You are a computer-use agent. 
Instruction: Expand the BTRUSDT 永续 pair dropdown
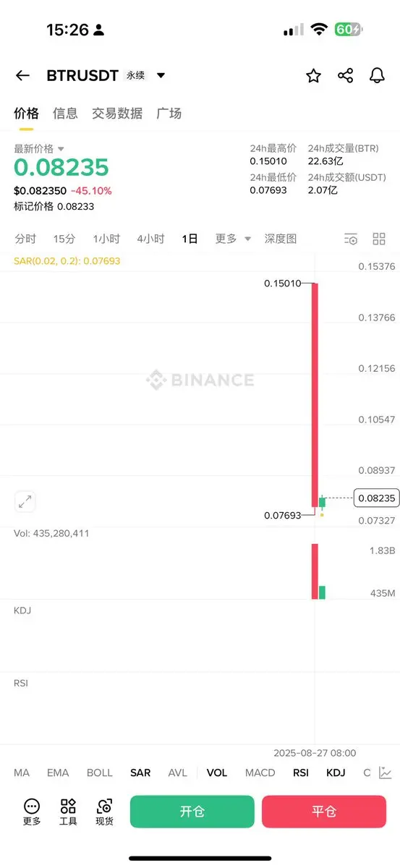click(x=161, y=75)
